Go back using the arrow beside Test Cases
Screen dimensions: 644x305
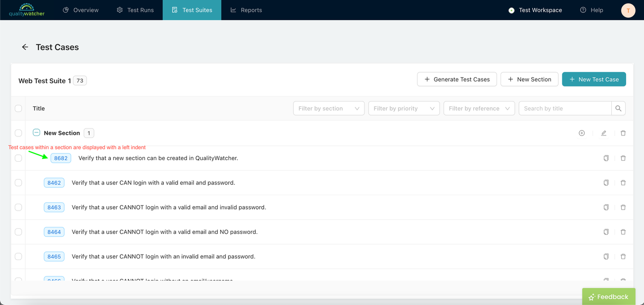[x=25, y=47]
